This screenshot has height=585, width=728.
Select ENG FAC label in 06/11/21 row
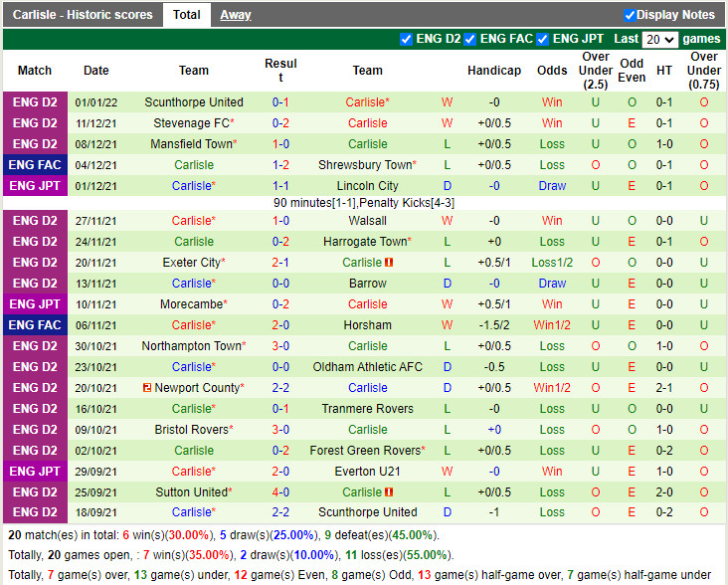[x=35, y=325]
